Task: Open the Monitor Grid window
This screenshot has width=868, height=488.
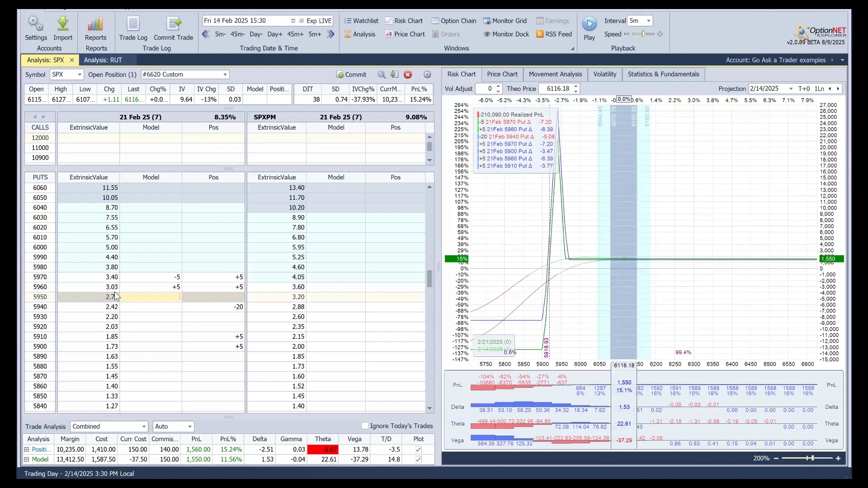Action: (505, 21)
